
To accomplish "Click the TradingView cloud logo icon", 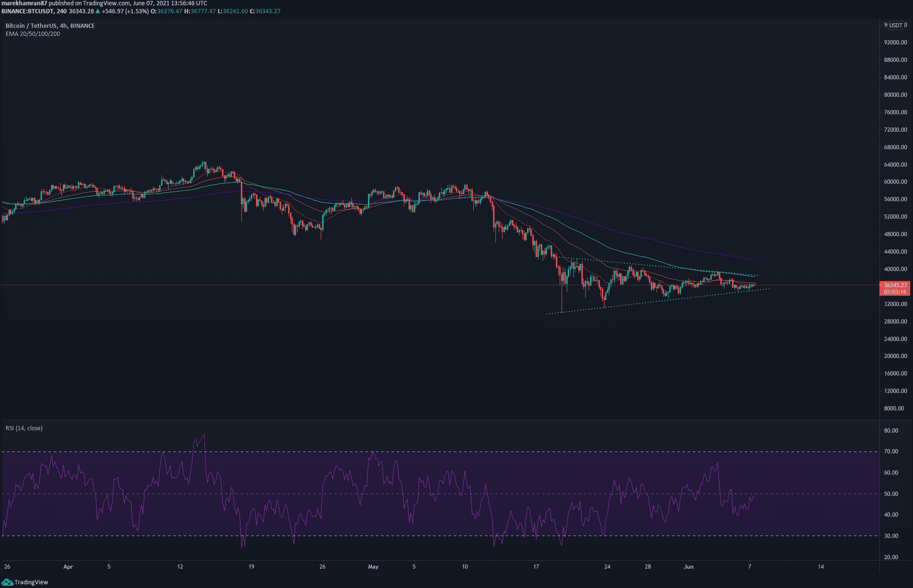I will pos(8,582).
